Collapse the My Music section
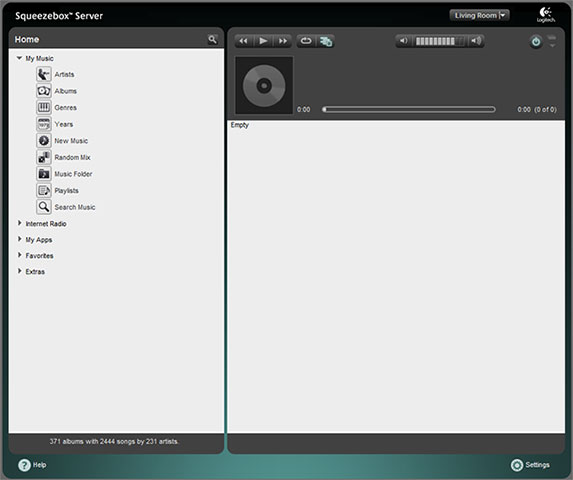This screenshot has height=480, width=573. coord(19,58)
